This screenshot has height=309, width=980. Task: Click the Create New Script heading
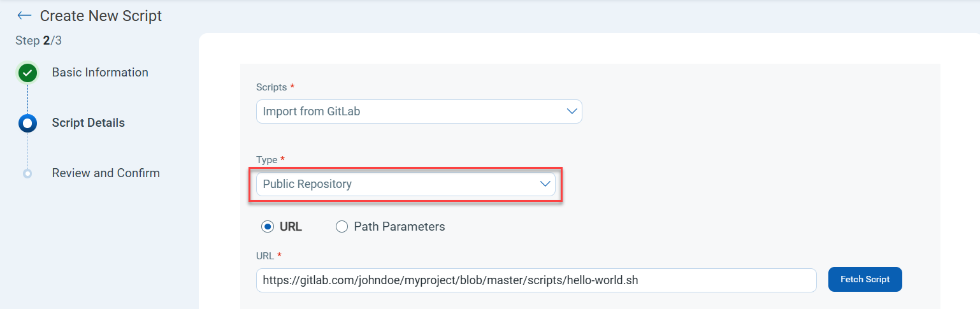coord(101,16)
